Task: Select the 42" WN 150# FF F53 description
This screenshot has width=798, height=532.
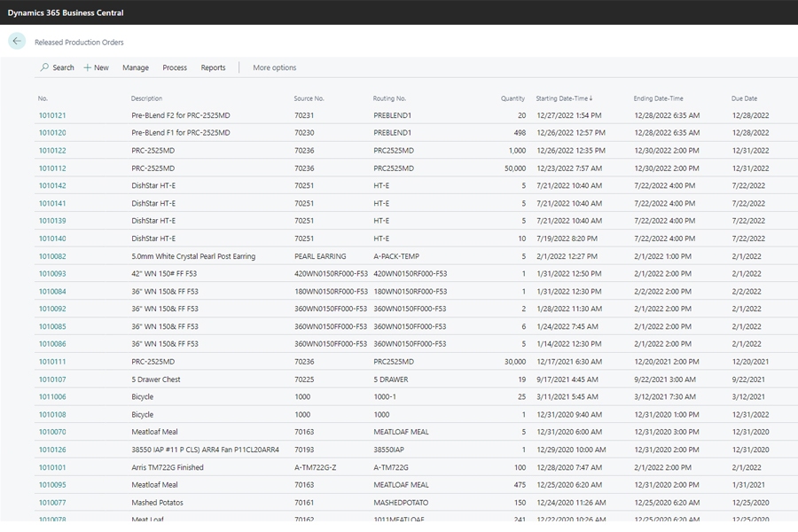Action: click(164, 274)
